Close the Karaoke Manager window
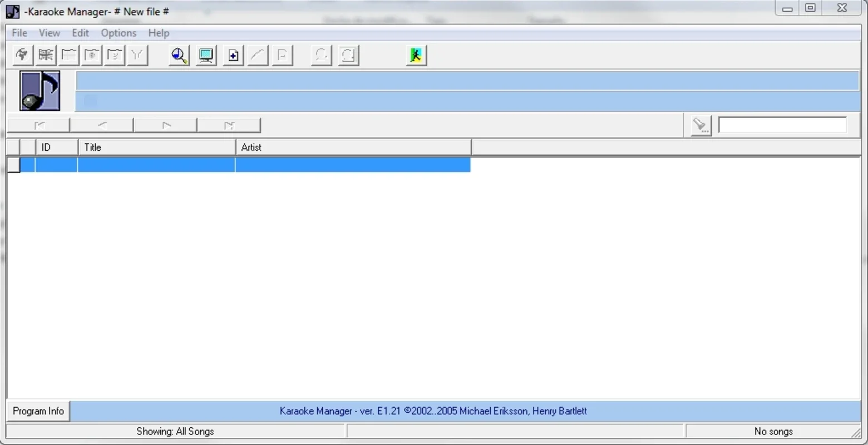This screenshot has width=868, height=445. (x=842, y=8)
